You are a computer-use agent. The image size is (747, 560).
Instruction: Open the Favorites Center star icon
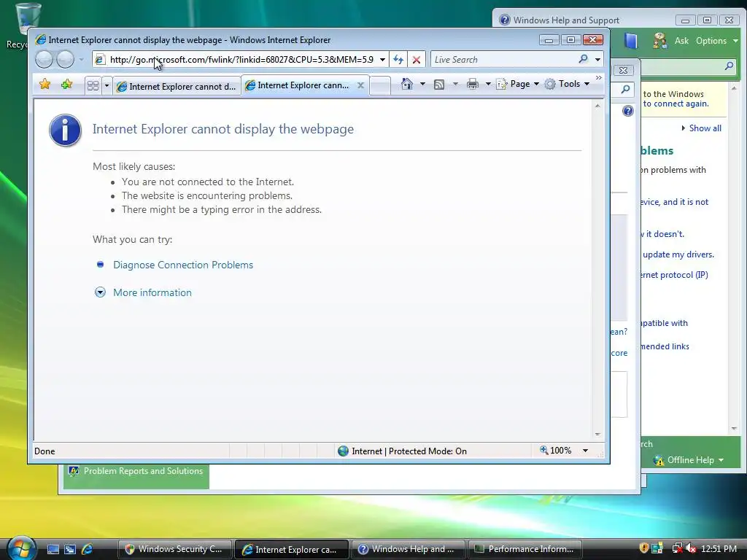[x=44, y=85]
